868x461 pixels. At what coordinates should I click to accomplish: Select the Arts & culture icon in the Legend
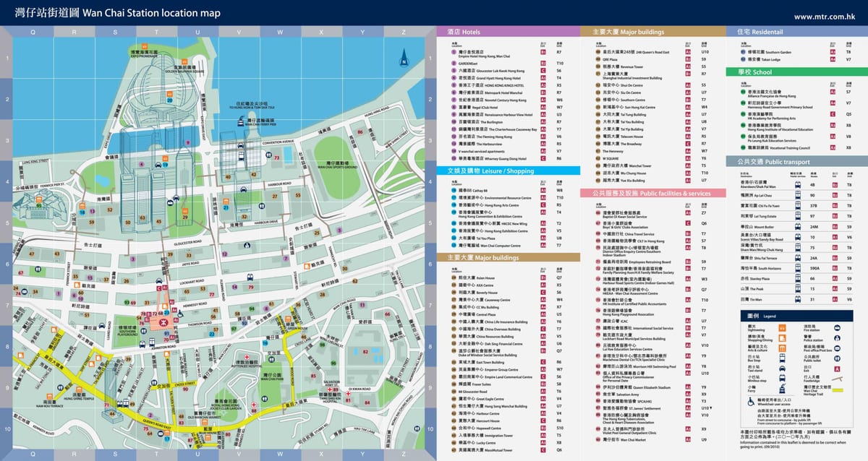(x=782, y=348)
